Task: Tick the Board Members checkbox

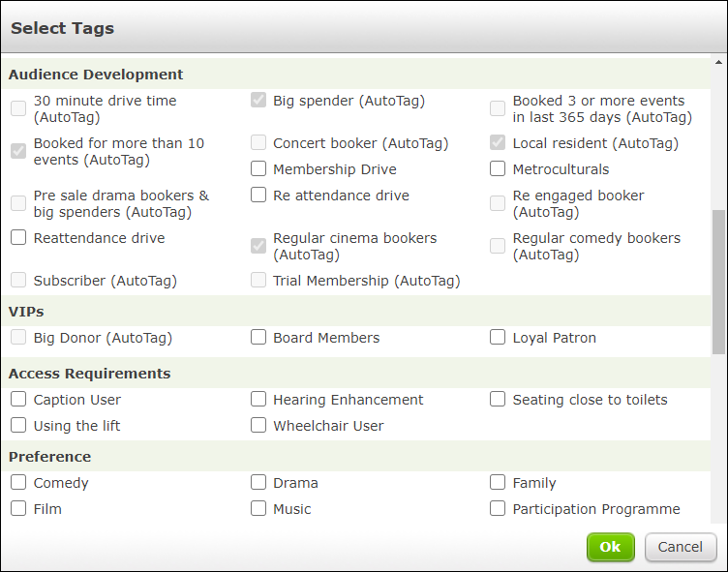Action: pos(258,337)
